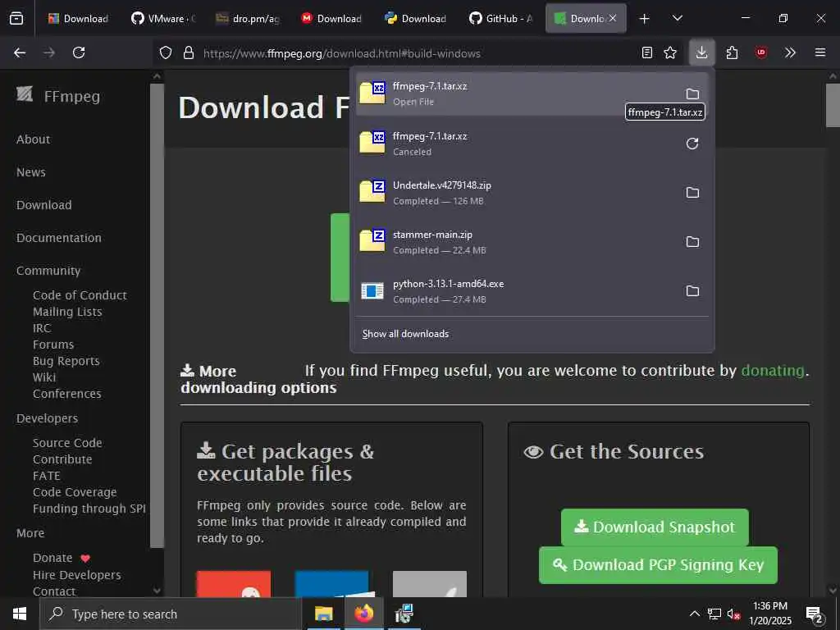
Task: Open the Documentation sidebar link
Action: 59,238
